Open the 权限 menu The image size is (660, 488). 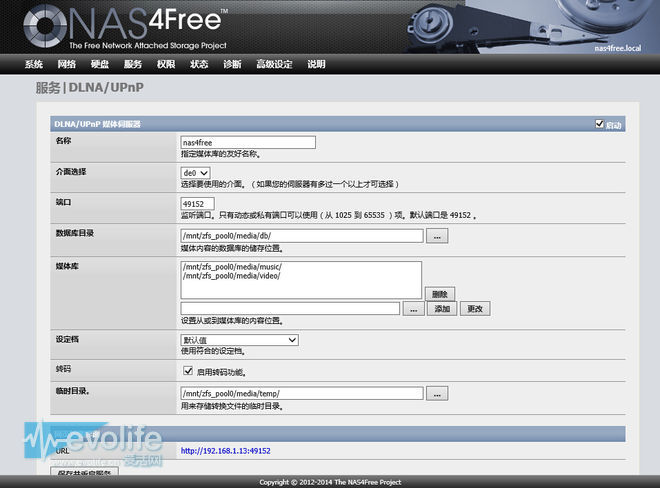[x=166, y=64]
